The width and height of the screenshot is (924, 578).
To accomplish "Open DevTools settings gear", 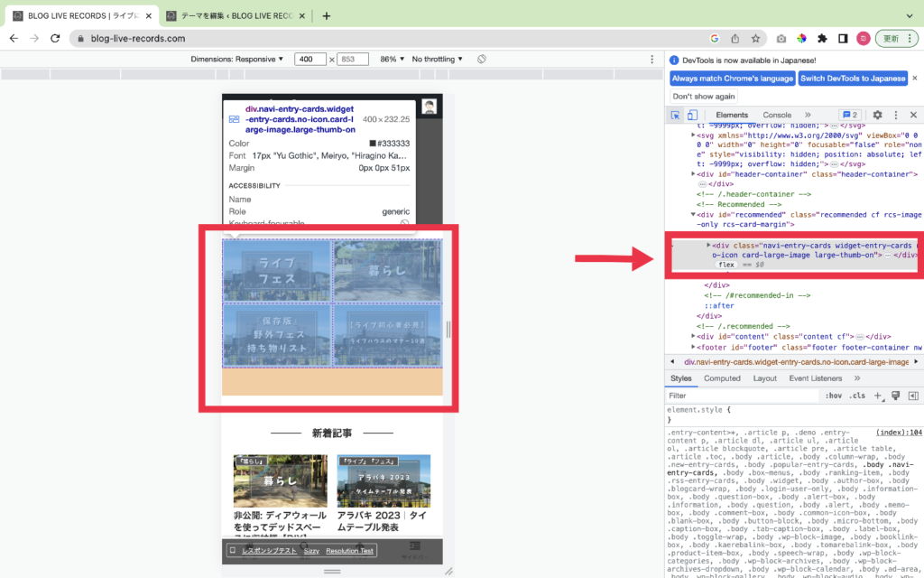I will click(877, 115).
